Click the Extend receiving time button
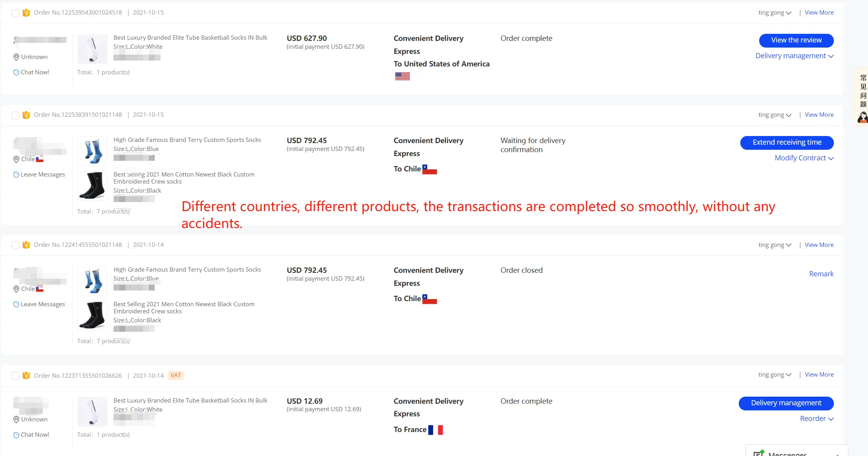This screenshot has width=868, height=456. [x=787, y=142]
